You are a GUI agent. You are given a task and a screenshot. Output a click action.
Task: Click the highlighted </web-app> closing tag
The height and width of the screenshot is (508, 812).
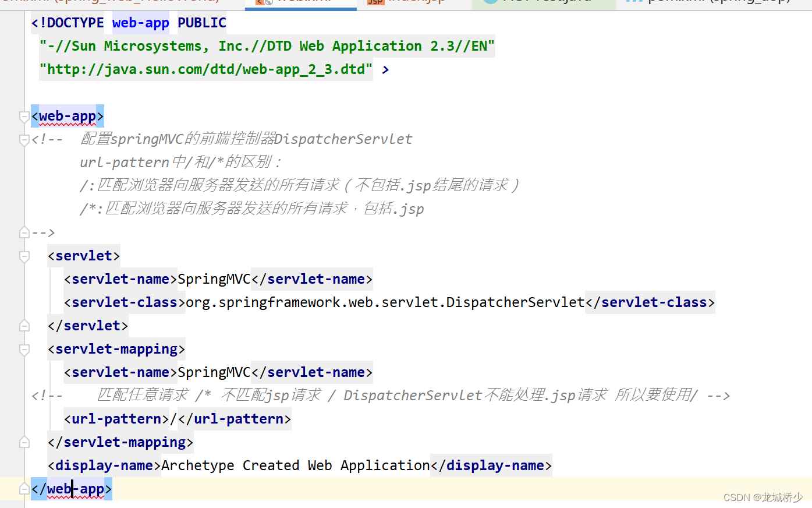click(71, 488)
